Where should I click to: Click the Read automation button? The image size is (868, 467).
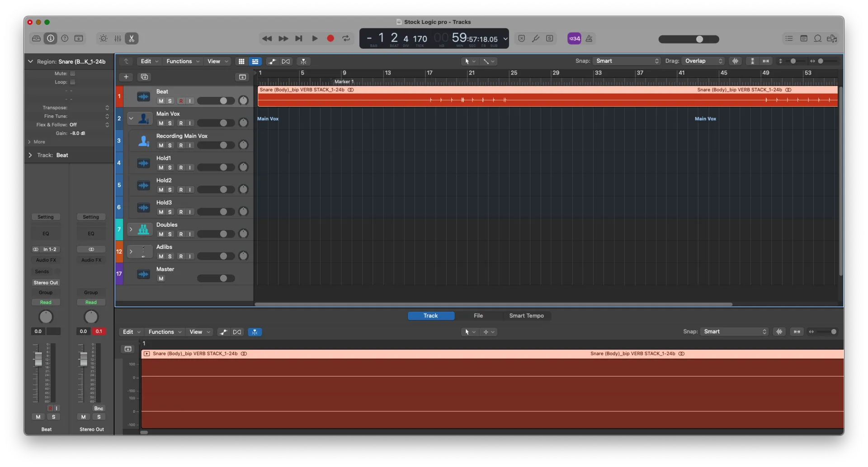coord(46,302)
